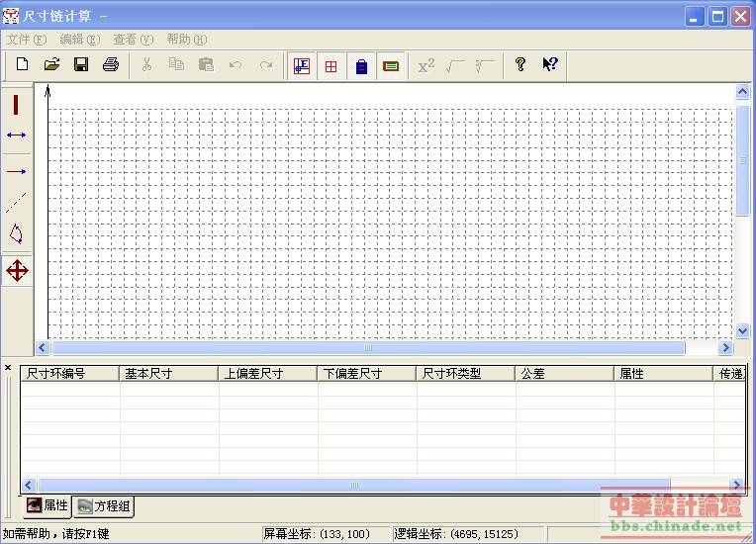756x544 pixels.
Task: Select the polygon shape tool
Action: (x=17, y=234)
